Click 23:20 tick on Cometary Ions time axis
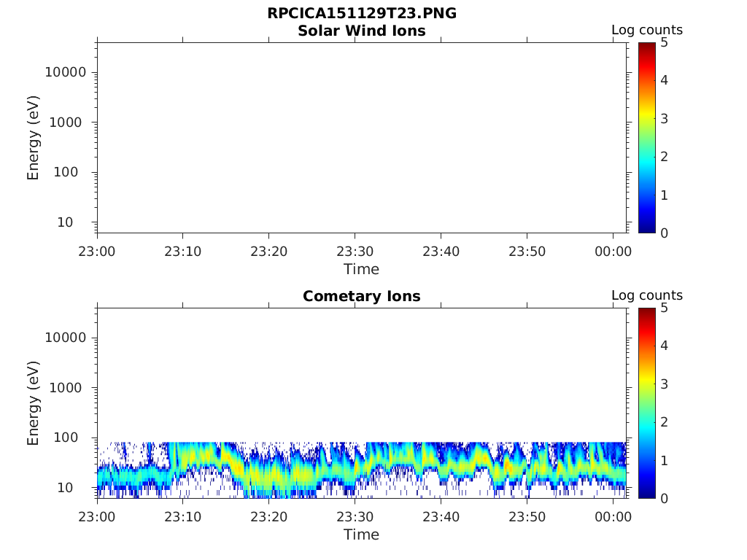The height and width of the screenshot is (560, 747). [268, 517]
